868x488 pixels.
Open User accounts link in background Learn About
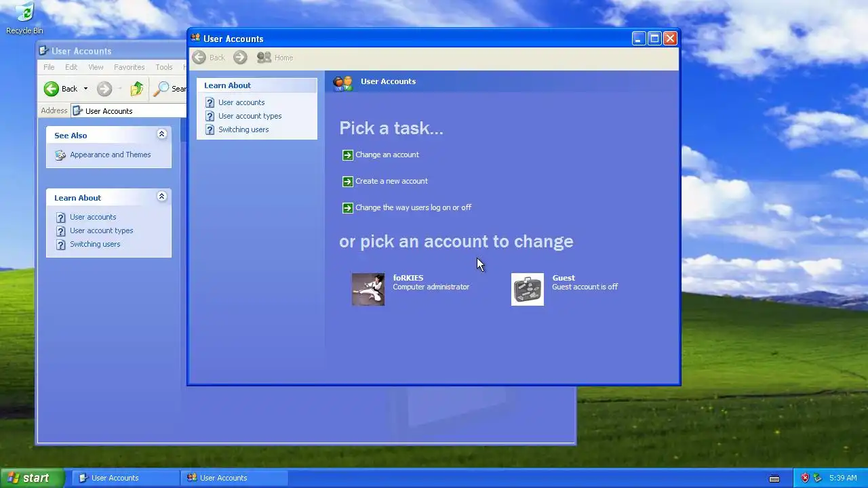click(x=93, y=217)
